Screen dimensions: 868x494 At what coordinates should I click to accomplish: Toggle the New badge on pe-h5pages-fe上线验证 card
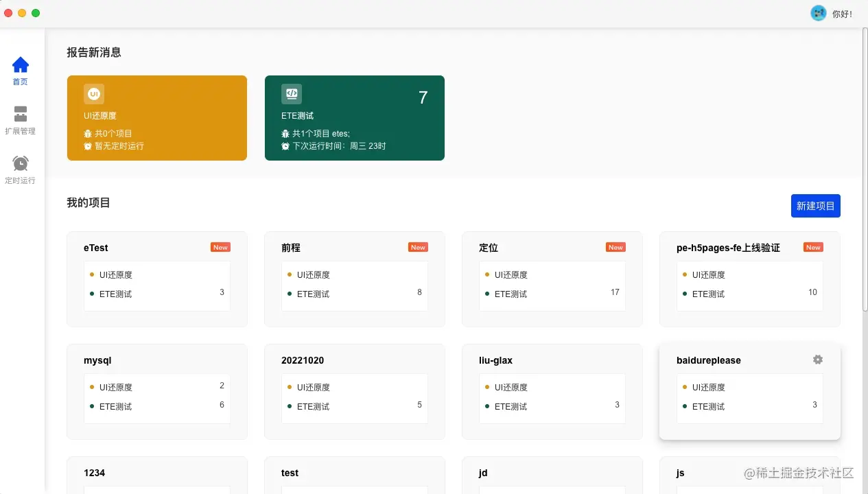[x=812, y=247]
